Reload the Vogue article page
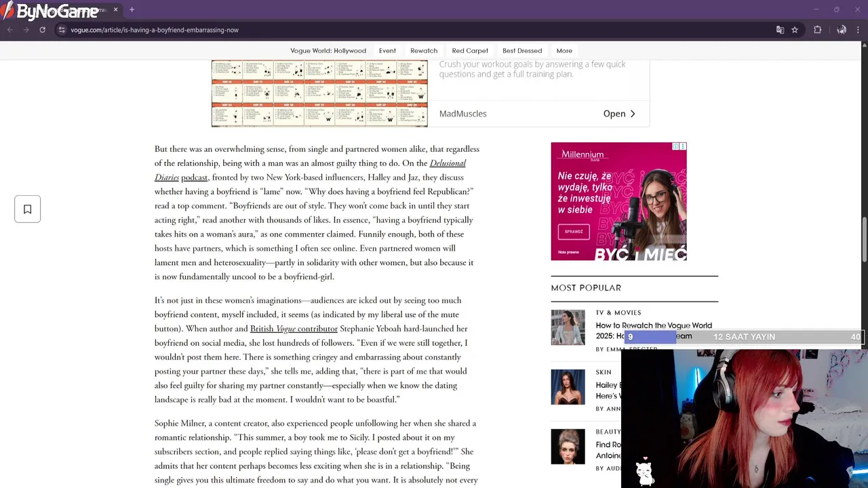Viewport: 868px width, 488px height. tap(42, 30)
